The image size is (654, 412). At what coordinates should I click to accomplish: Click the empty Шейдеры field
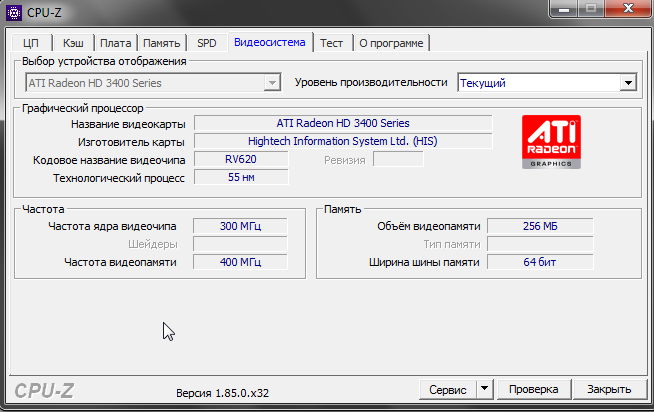[240, 244]
